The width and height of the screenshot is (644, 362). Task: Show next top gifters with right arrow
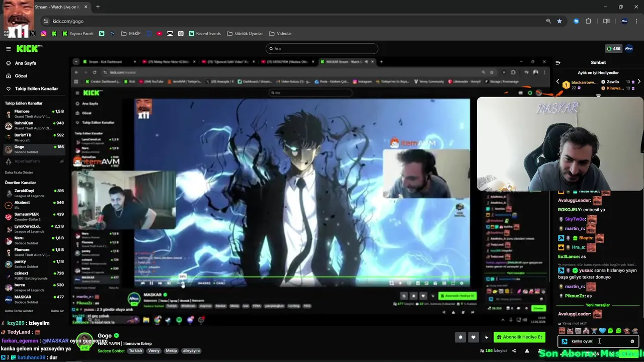point(639,81)
